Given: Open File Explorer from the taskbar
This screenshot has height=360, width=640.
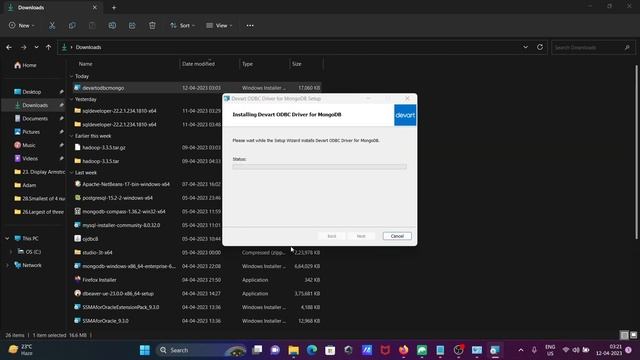Looking at the screenshot, I should pyautogui.click(x=293, y=350).
